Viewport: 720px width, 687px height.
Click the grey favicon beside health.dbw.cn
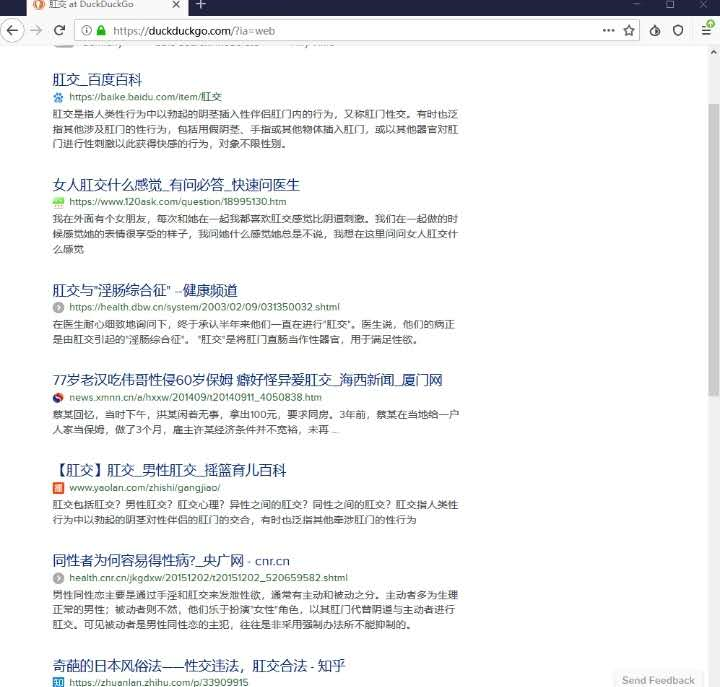tap(58, 307)
